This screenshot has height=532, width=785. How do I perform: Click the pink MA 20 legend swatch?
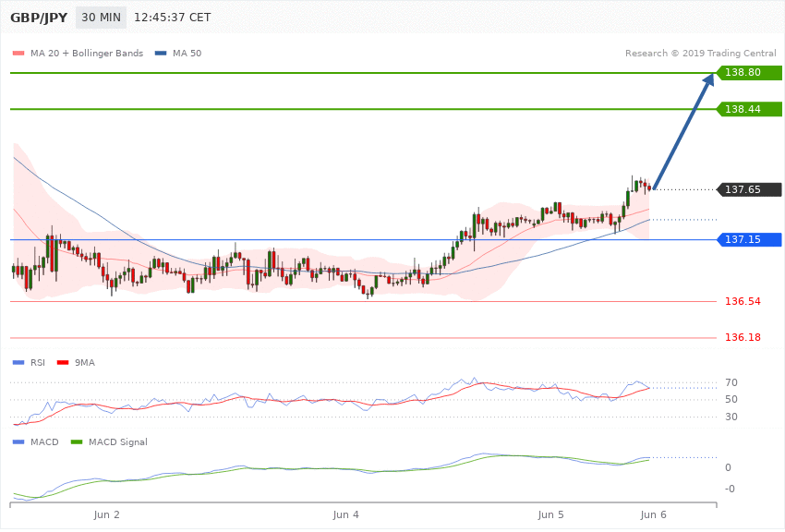click(x=18, y=53)
